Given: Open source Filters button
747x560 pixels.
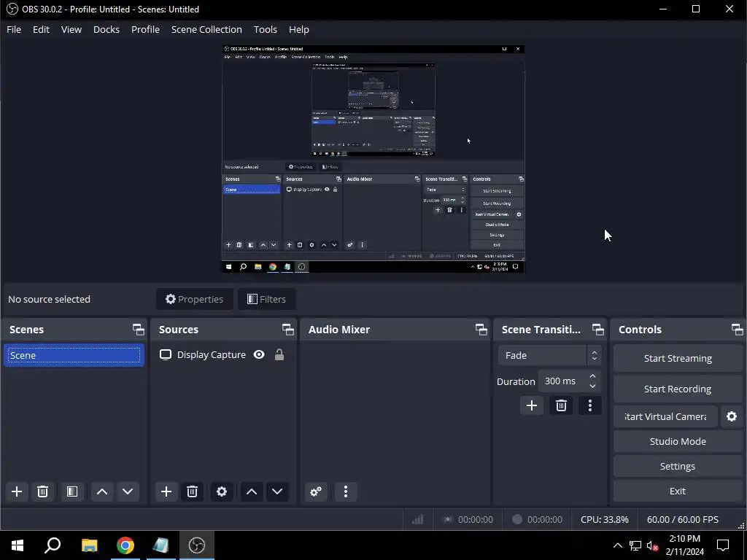Looking at the screenshot, I should [267, 299].
